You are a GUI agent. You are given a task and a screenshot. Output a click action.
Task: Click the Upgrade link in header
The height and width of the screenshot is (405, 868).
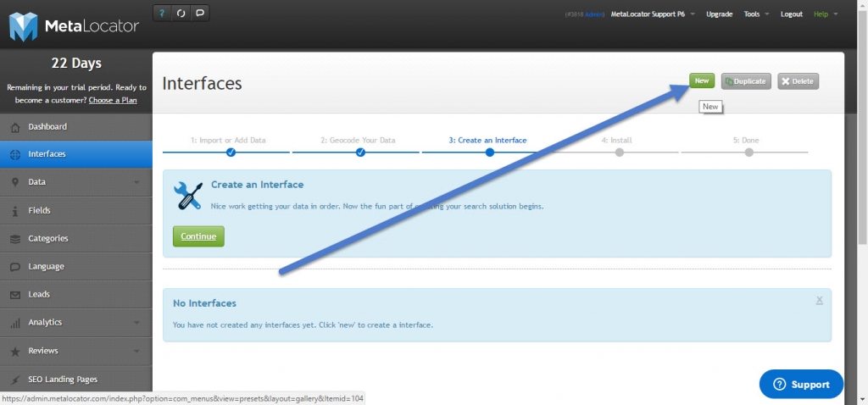pyautogui.click(x=719, y=14)
